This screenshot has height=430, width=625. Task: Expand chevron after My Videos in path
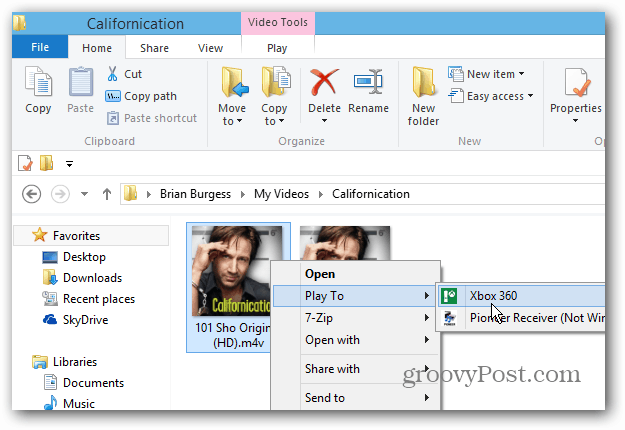click(320, 194)
